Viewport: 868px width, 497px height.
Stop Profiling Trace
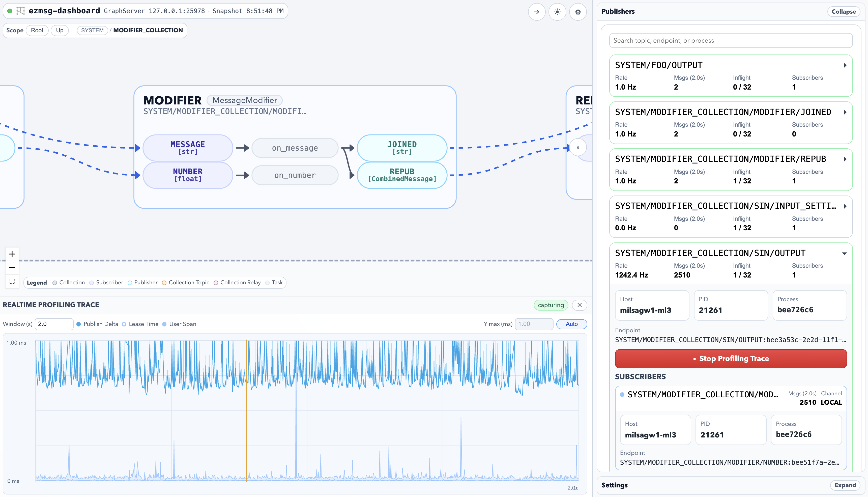pyautogui.click(x=731, y=358)
